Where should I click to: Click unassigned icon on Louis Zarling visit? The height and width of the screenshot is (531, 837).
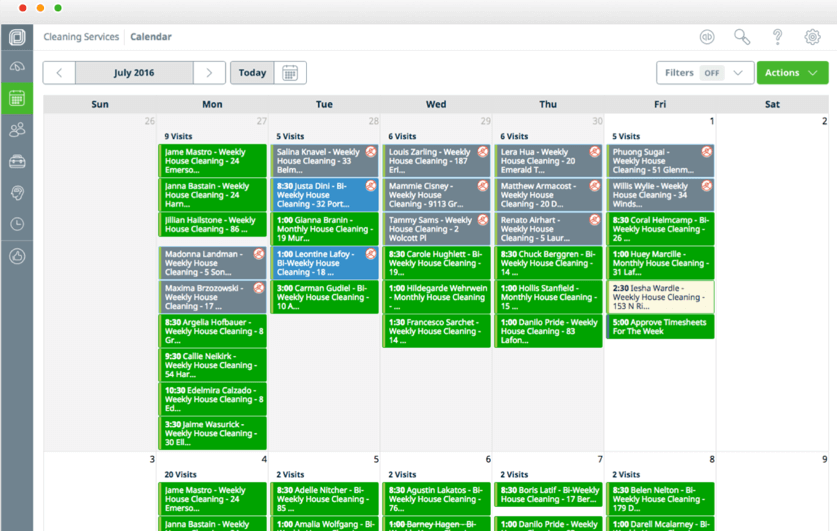point(483,152)
